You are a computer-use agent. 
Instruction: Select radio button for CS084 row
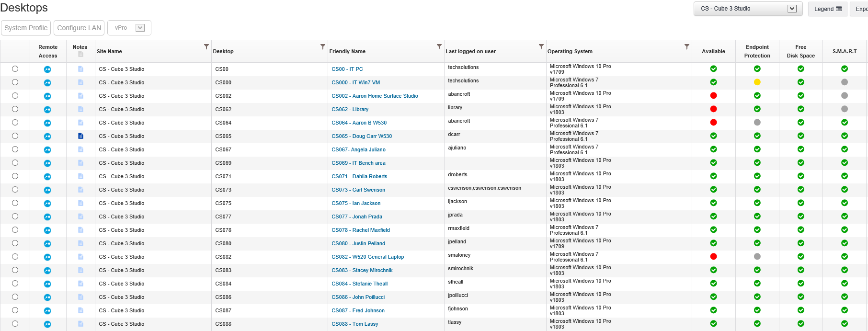15,284
